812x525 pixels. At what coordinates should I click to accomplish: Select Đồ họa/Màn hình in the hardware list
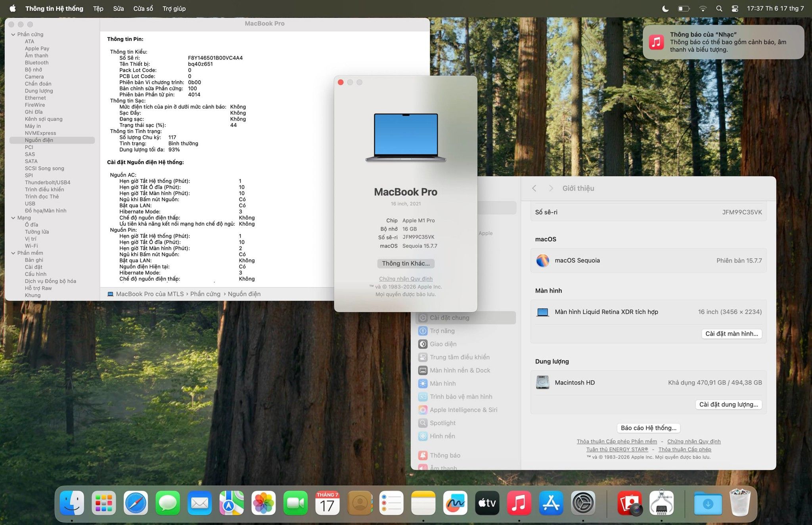tap(46, 211)
